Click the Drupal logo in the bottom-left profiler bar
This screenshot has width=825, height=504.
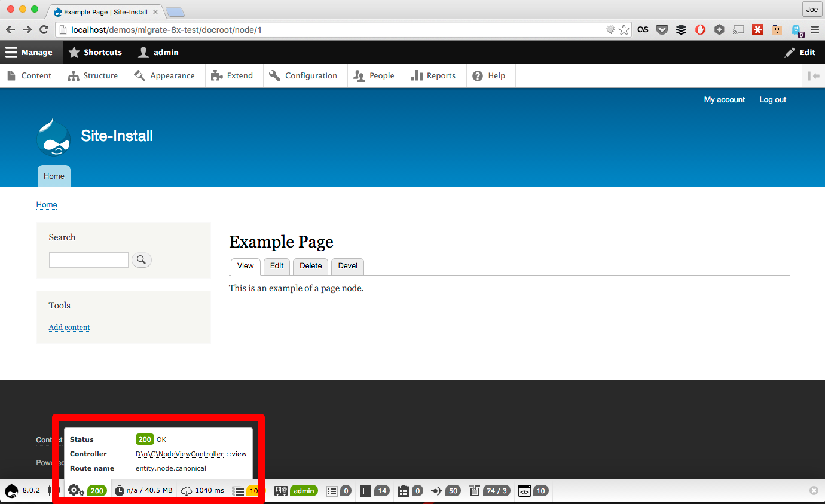[x=11, y=490]
